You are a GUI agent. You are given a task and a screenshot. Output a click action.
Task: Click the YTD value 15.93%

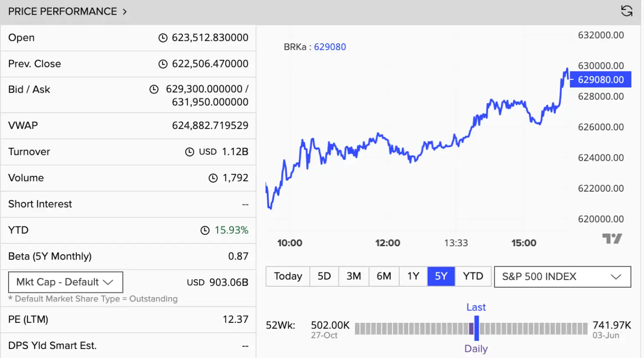(x=231, y=230)
